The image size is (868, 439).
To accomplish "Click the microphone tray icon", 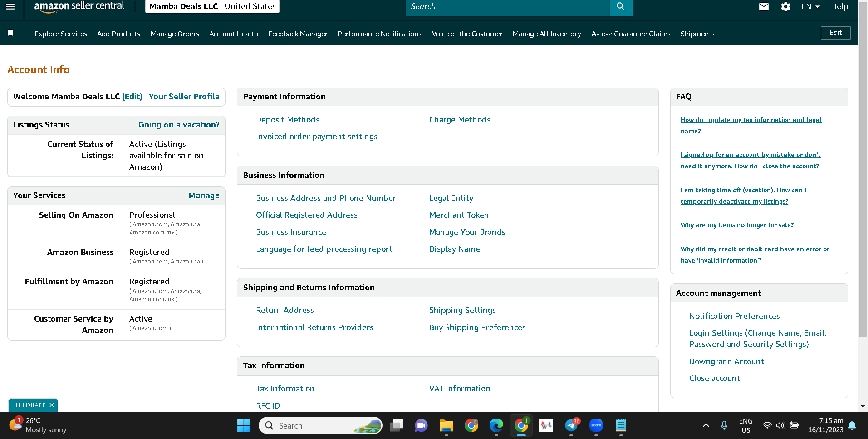I will click(x=724, y=425).
